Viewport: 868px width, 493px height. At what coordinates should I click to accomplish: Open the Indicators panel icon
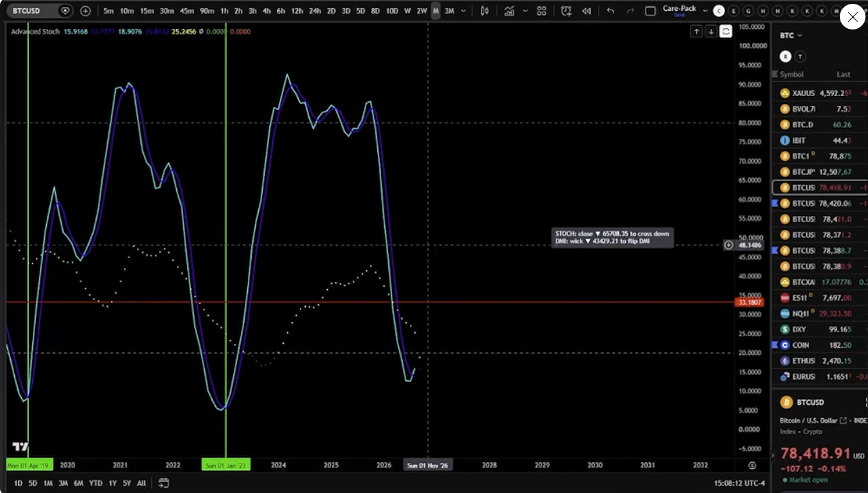(x=509, y=11)
